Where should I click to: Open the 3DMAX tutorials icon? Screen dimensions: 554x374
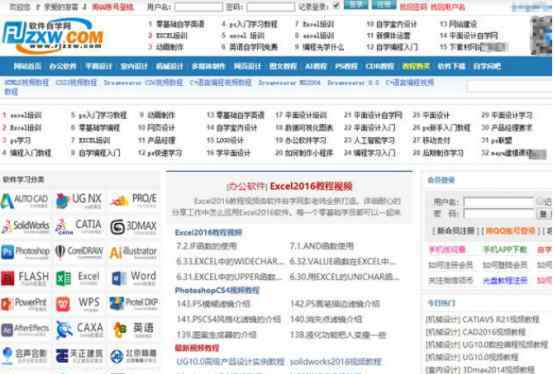pyautogui.click(x=134, y=226)
